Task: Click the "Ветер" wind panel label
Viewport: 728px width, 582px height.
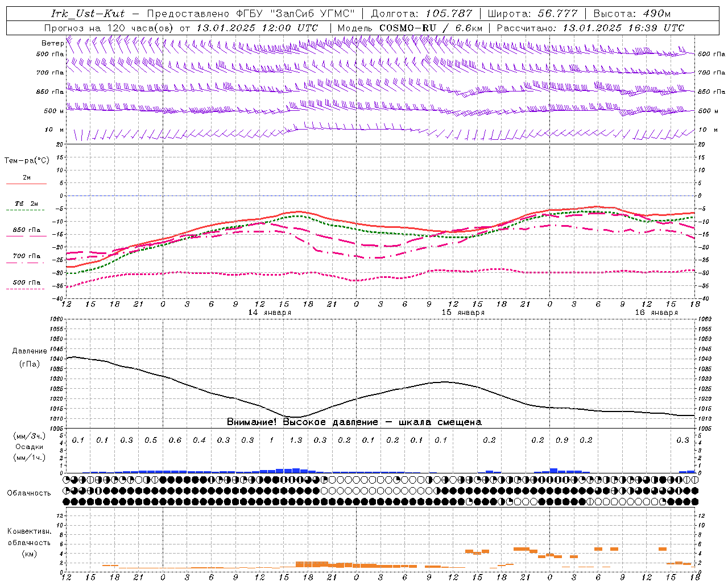Action: tap(52, 43)
